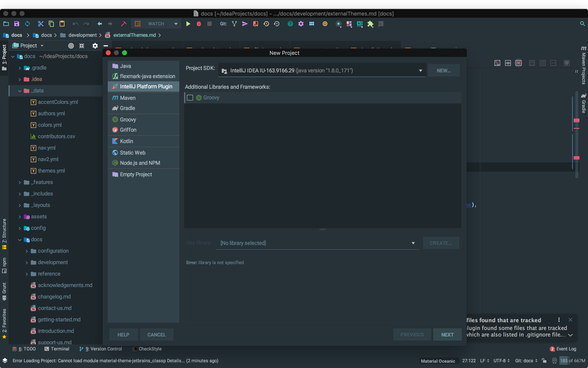Viewport: 588px width, 368px height.
Task: Click the Project Structure grid icon
Action: [x=312, y=24]
